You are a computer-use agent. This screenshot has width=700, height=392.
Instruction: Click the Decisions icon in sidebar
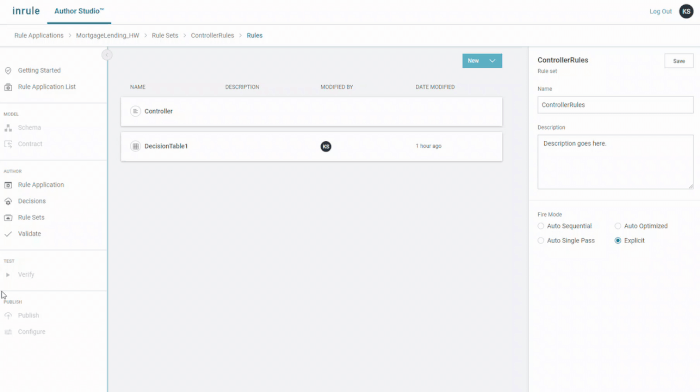point(8,201)
